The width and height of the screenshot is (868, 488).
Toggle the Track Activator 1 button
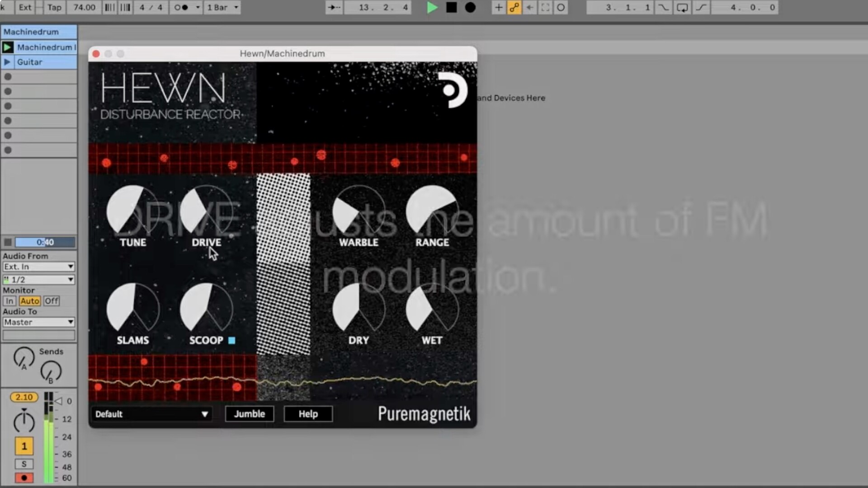(24, 446)
